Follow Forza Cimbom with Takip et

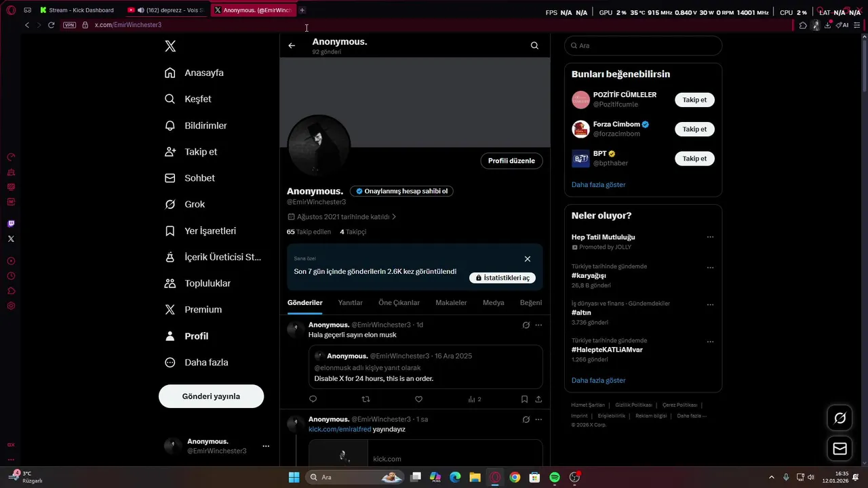(x=694, y=129)
